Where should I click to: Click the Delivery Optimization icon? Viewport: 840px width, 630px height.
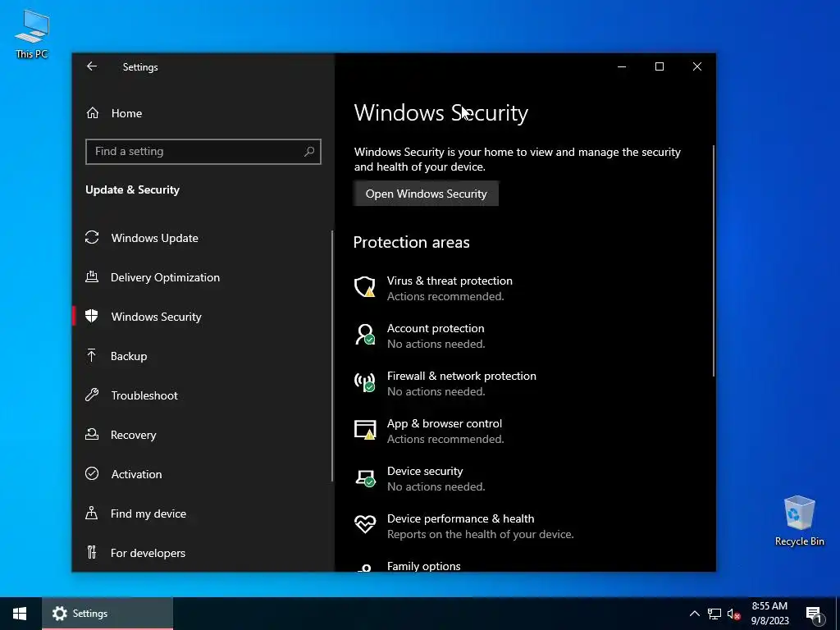pyautogui.click(x=92, y=277)
